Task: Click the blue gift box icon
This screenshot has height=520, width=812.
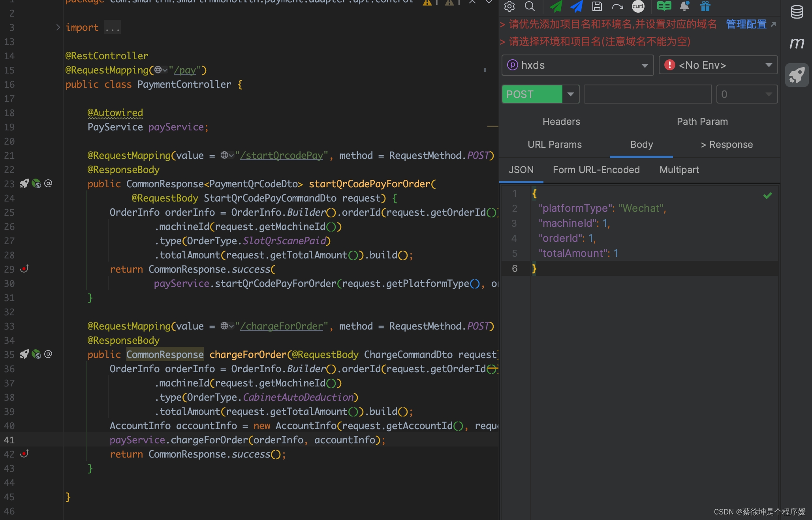Action: coord(705,6)
